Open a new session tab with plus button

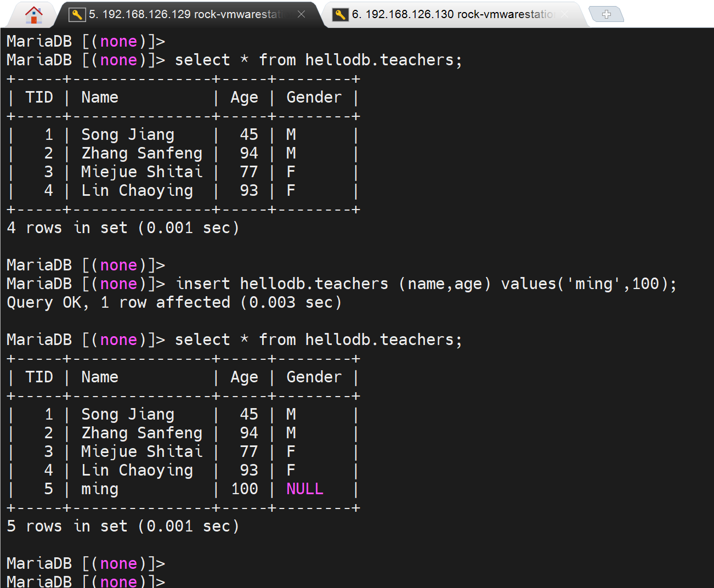point(606,14)
